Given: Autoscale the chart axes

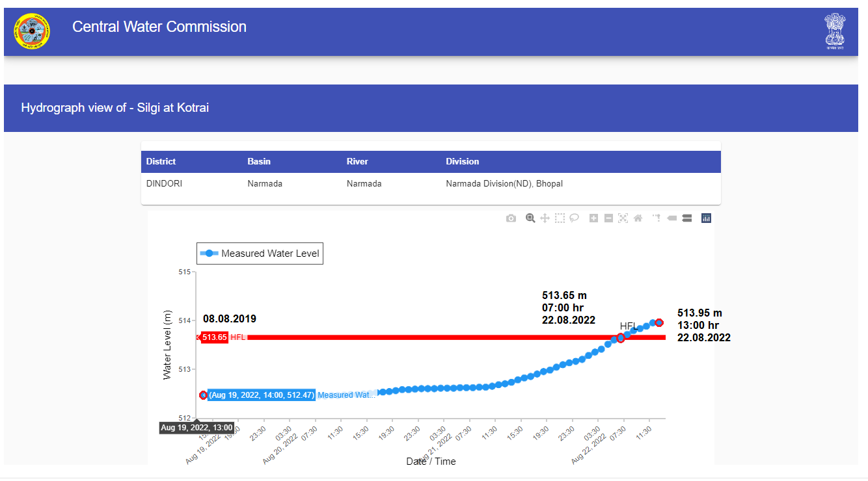Looking at the screenshot, I should (x=623, y=218).
